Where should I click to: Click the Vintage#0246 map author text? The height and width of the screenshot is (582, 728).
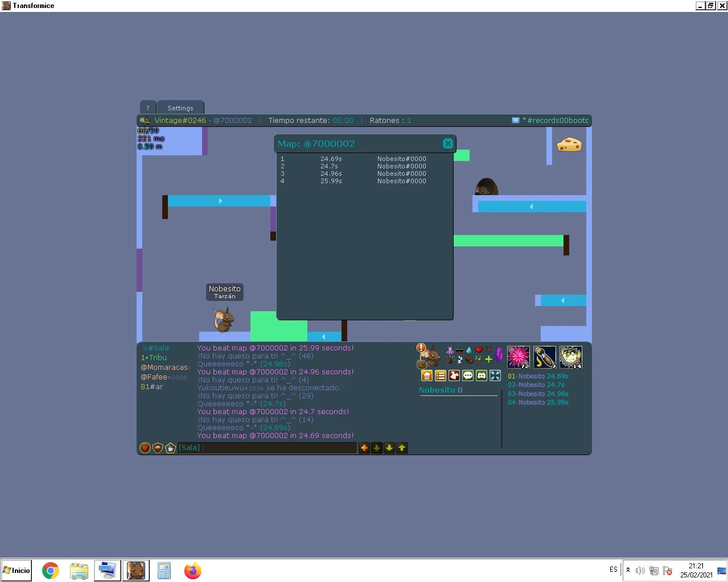pos(180,121)
